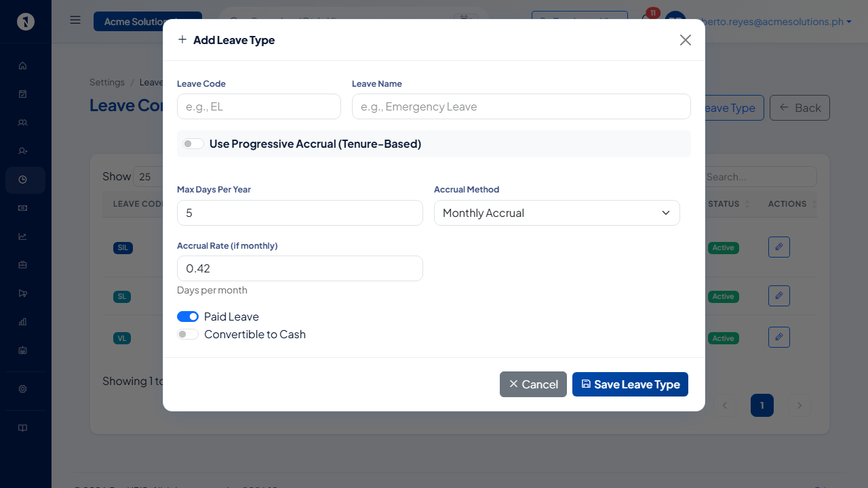868x488 pixels.
Task: Open the add-person icon in the sidebar
Action: (x=22, y=150)
